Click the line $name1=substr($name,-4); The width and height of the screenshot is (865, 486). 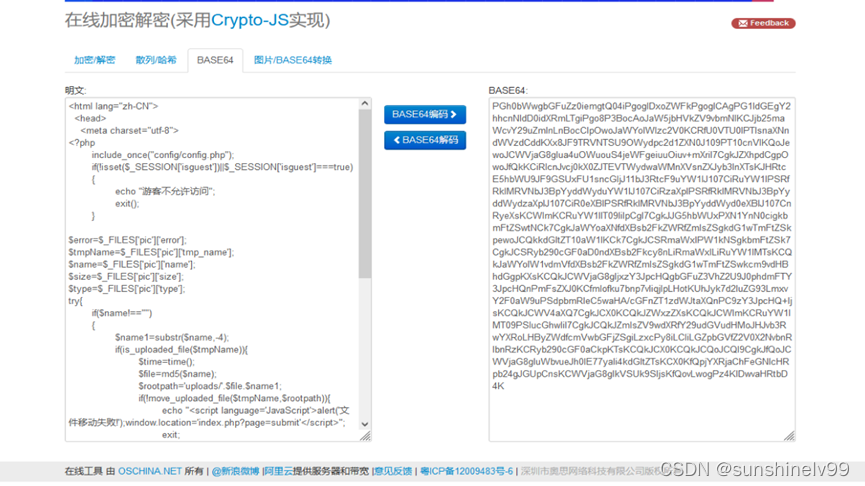click(x=172, y=338)
